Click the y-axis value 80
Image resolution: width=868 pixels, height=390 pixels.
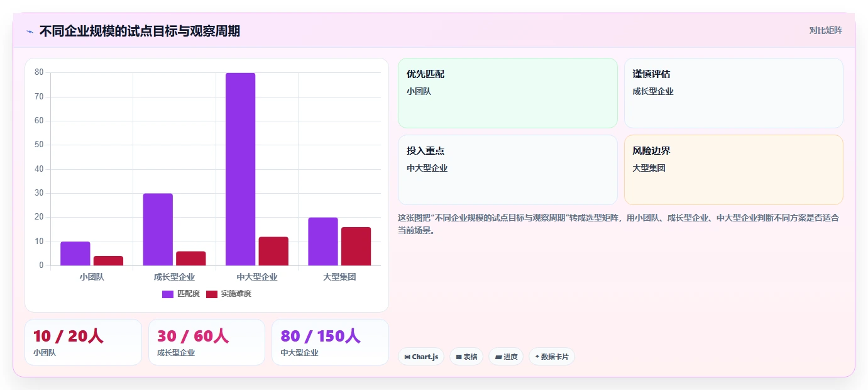(39, 72)
